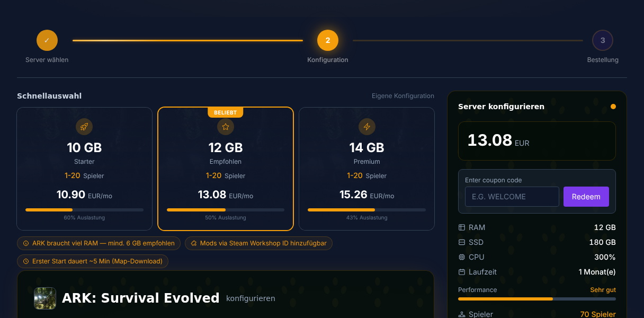Click the Schnellauswahl heading
The height and width of the screenshot is (318, 644).
coord(49,96)
